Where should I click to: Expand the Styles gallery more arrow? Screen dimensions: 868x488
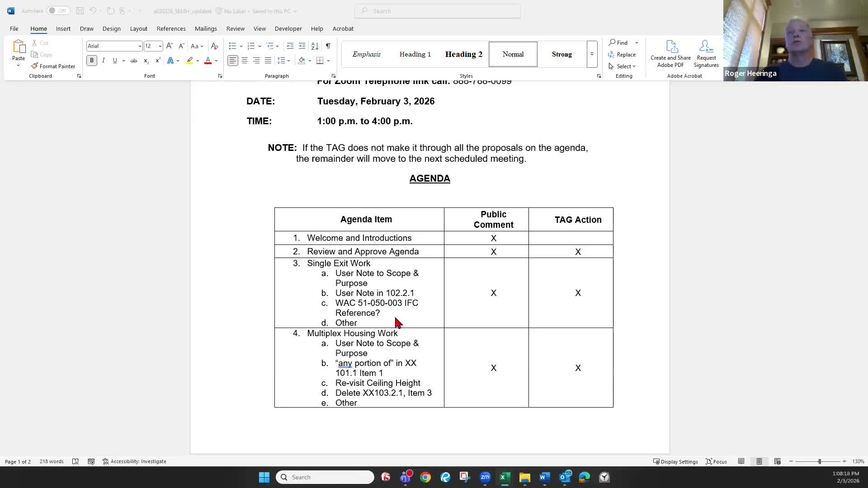[x=592, y=54]
